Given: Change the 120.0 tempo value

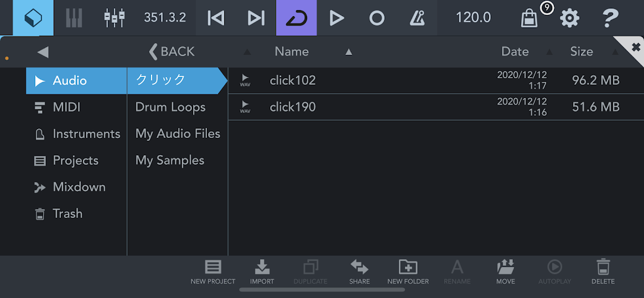Looking at the screenshot, I should (x=473, y=18).
